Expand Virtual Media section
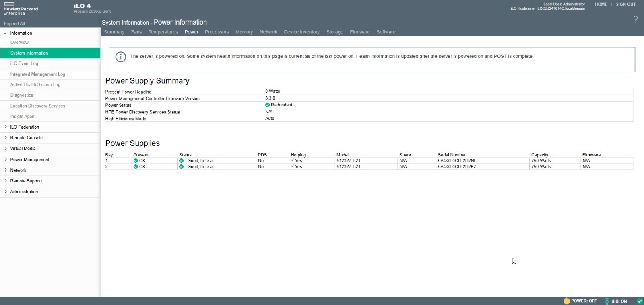The width and height of the screenshot is (644, 305). pyautogui.click(x=5, y=148)
